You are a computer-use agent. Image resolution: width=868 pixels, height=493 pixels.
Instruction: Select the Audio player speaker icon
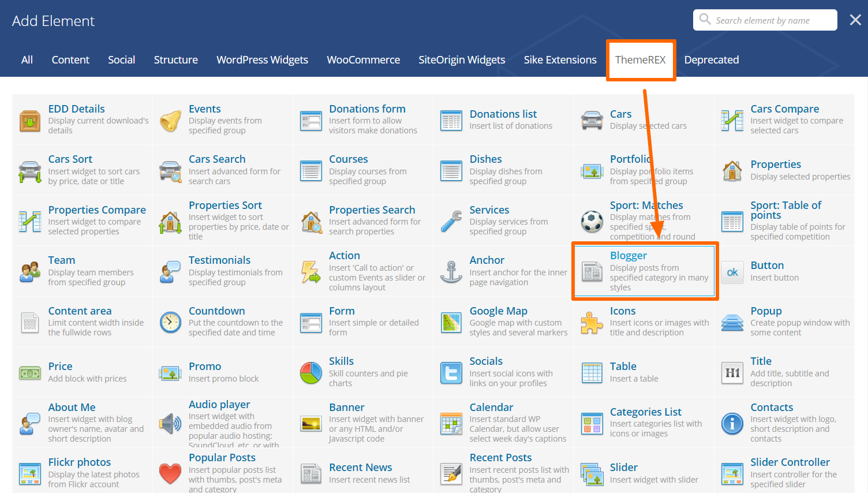(x=170, y=424)
